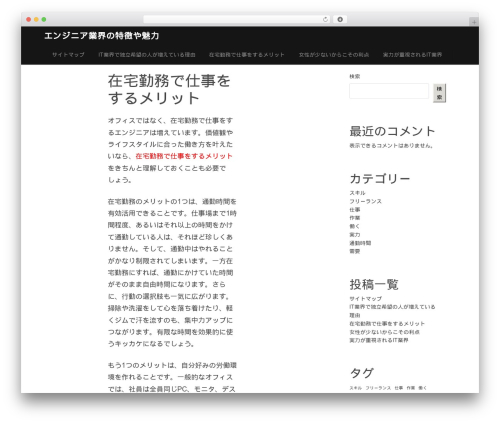Open a new tab with the plus button
Screen dimensions: 500x423
[474, 22]
